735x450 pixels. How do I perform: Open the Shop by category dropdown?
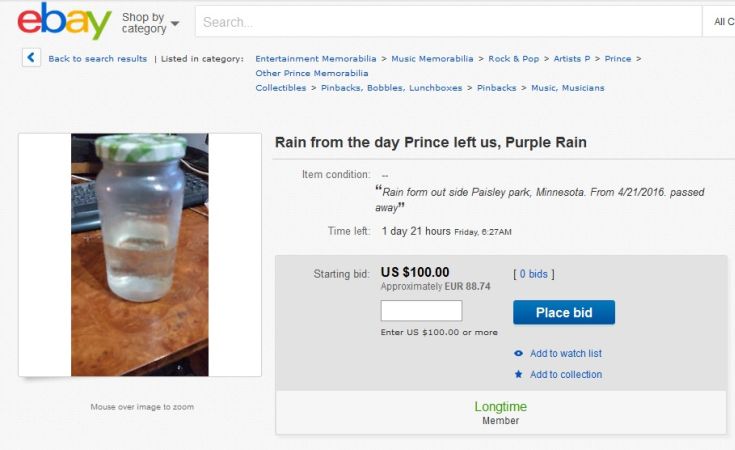[x=150, y=22]
